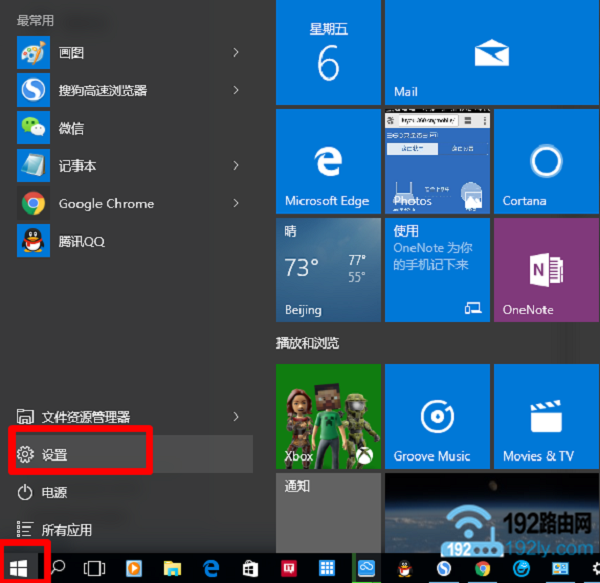Image resolution: width=600 pixels, height=583 pixels.
Task: Open the 通知 notification tile
Action: pos(328,513)
